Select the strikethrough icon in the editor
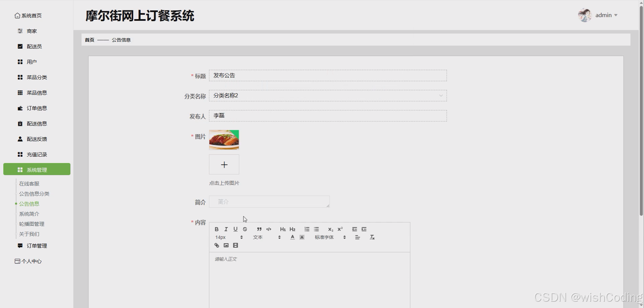This screenshot has height=308, width=644. 245,229
